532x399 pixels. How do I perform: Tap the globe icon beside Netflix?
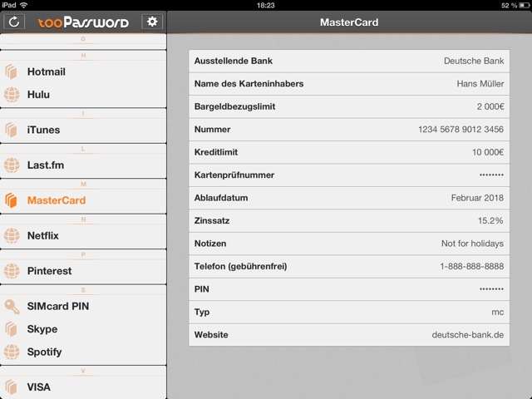click(x=12, y=235)
